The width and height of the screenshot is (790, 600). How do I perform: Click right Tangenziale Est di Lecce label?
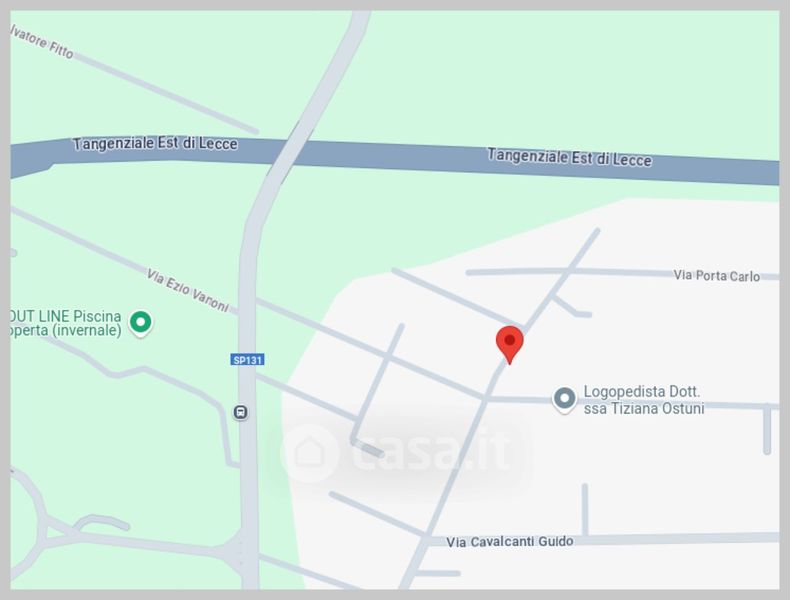pos(569,157)
